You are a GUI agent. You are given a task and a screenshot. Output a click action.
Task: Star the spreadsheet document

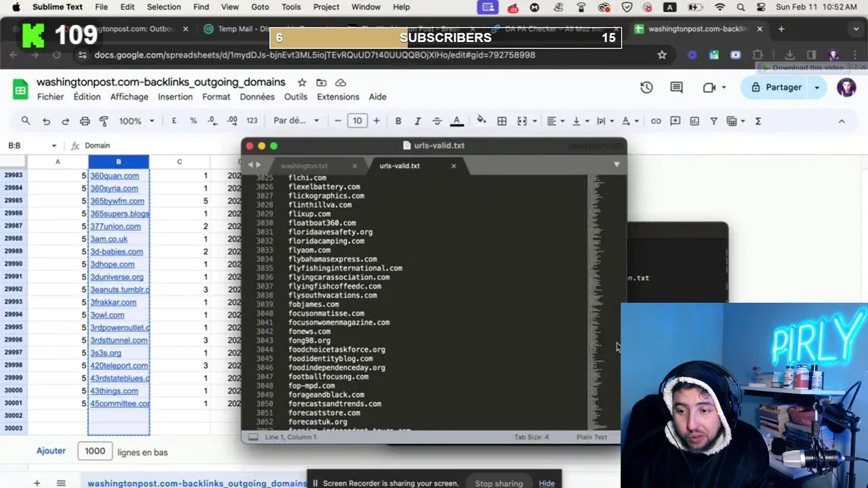click(302, 83)
